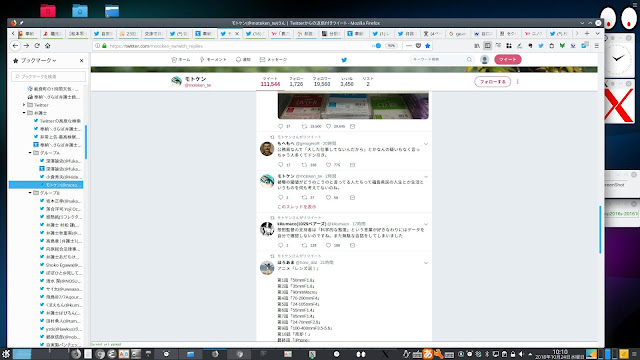The height and width of the screenshot is (360, 640).
Task: Open Twitter メッセージ navigation item
Action: click(273, 60)
